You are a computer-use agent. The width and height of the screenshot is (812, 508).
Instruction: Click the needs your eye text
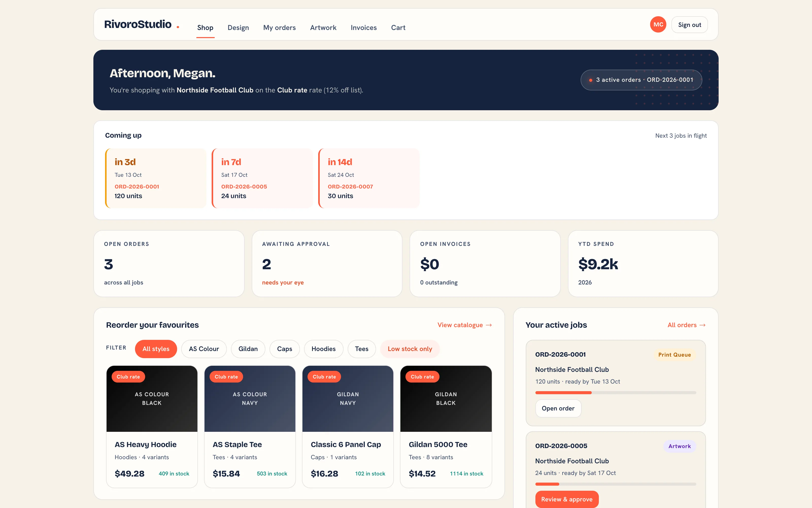[x=282, y=282]
